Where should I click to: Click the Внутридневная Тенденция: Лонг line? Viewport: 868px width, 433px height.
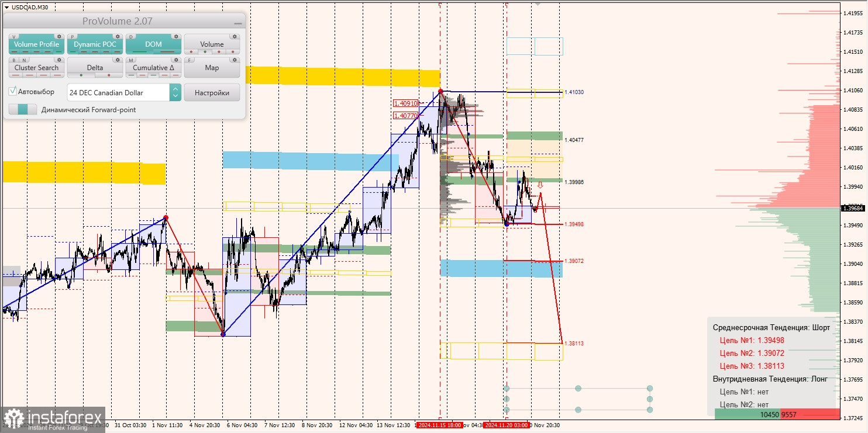[770, 379]
